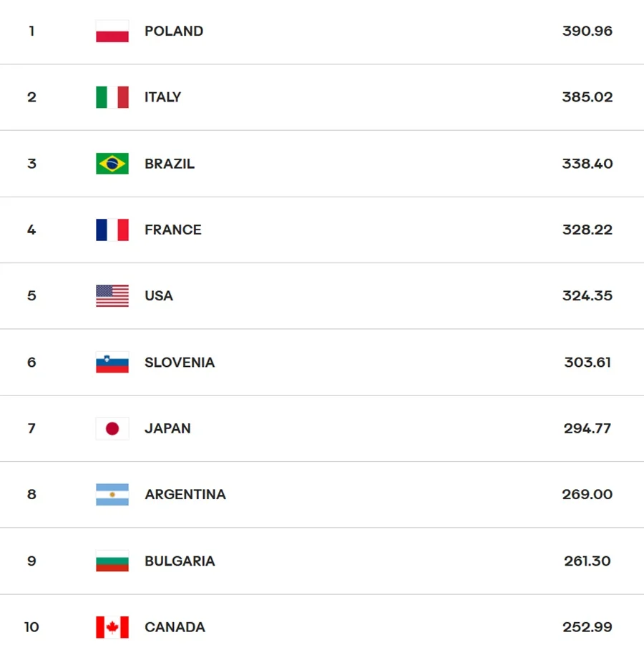The image size is (644, 655).
Task: Click the Brazil flag icon
Action: [112, 164]
